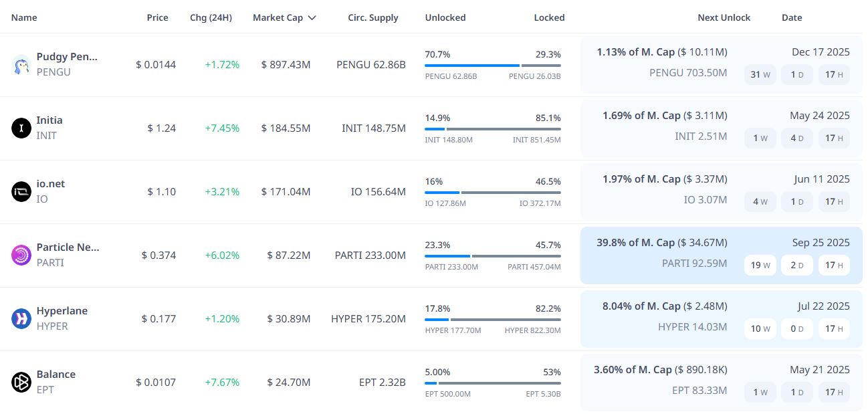Click the 4 W countdown badge for io.net

[x=760, y=201]
